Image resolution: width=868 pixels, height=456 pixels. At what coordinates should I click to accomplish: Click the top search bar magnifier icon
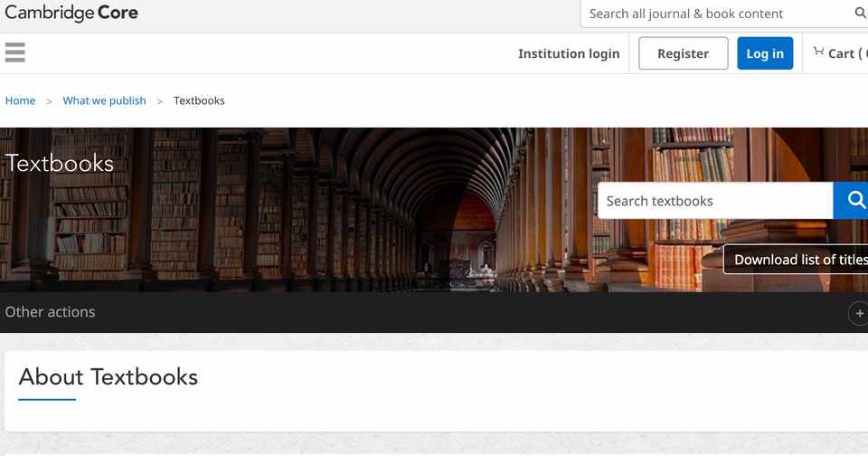click(860, 13)
